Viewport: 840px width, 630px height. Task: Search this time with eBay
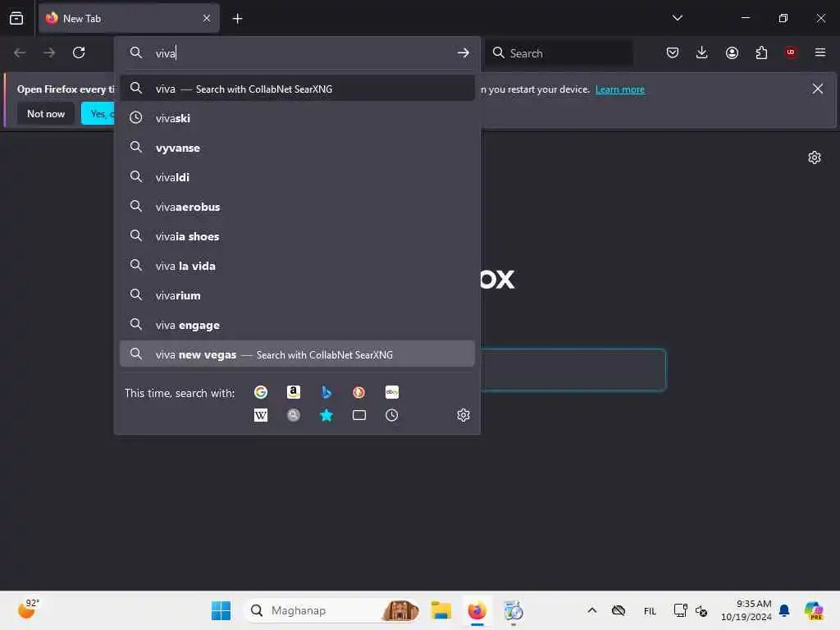[391, 392]
